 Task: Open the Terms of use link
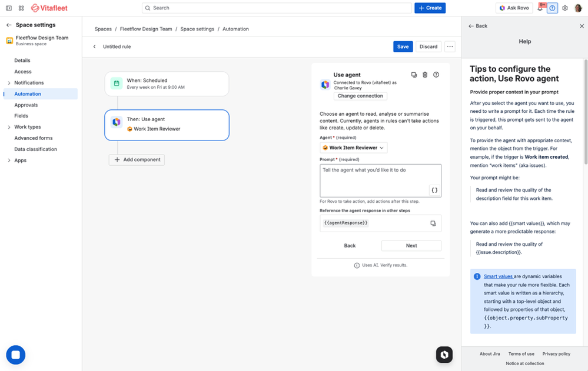pyautogui.click(x=521, y=354)
